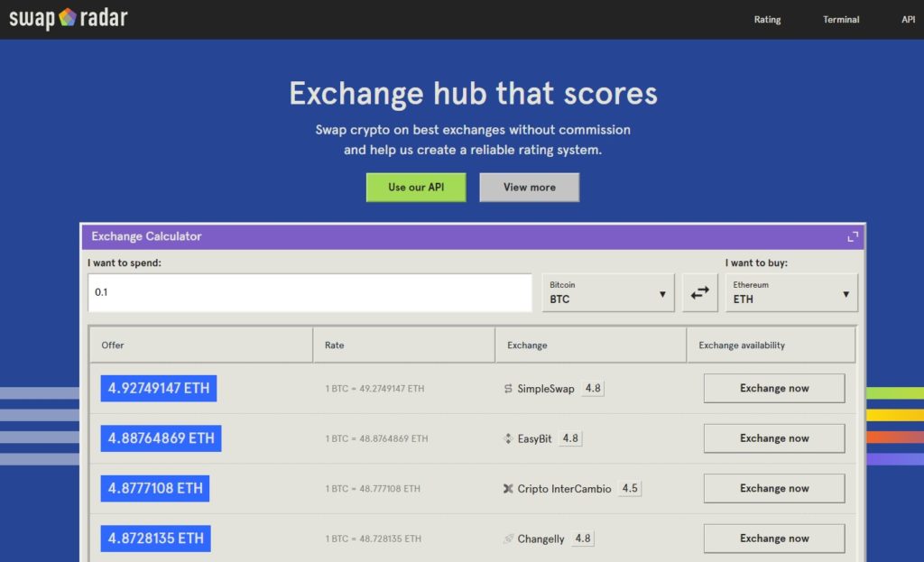Open the API menu item
924x562 pixels.
pos(908,20)
